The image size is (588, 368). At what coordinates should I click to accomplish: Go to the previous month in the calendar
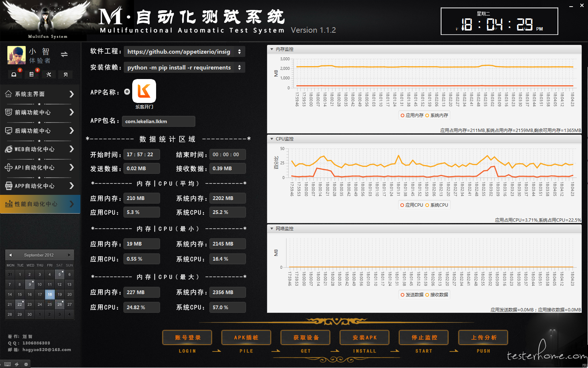10,255
